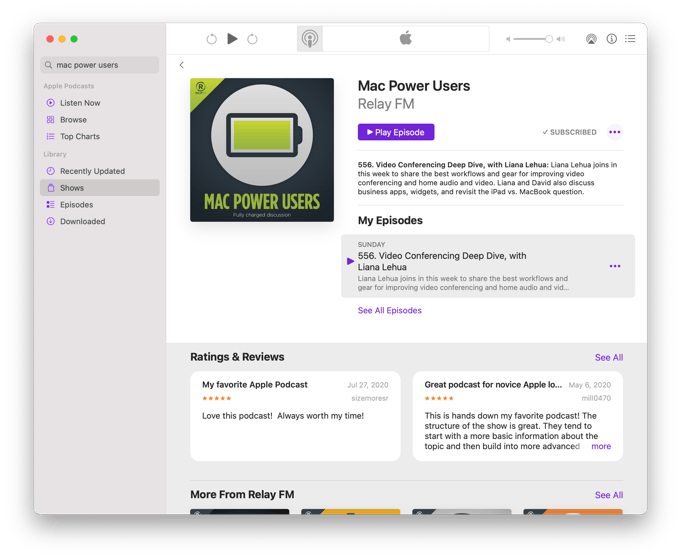681x559 pixels.
Task: Skip back using the rewind icon
Action: (212, 39)
